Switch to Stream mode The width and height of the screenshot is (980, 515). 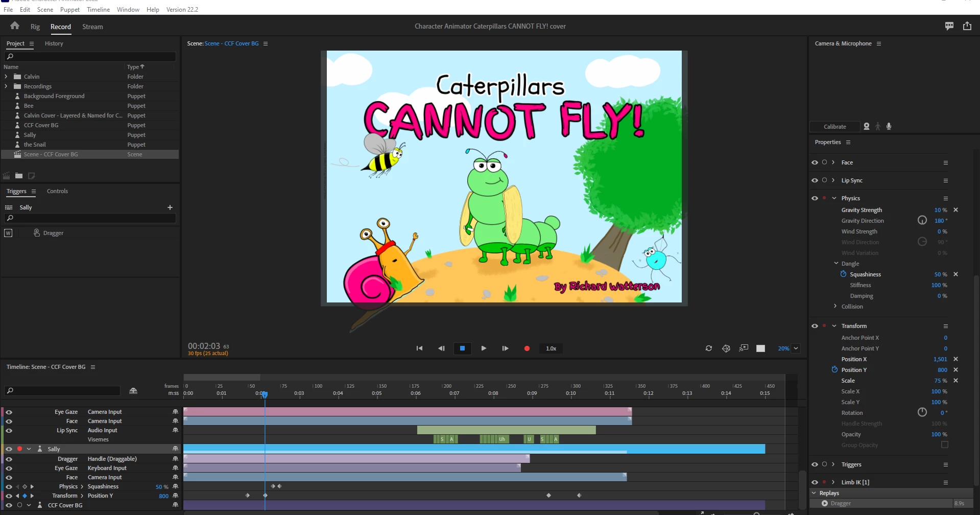(x=92, y=27)
